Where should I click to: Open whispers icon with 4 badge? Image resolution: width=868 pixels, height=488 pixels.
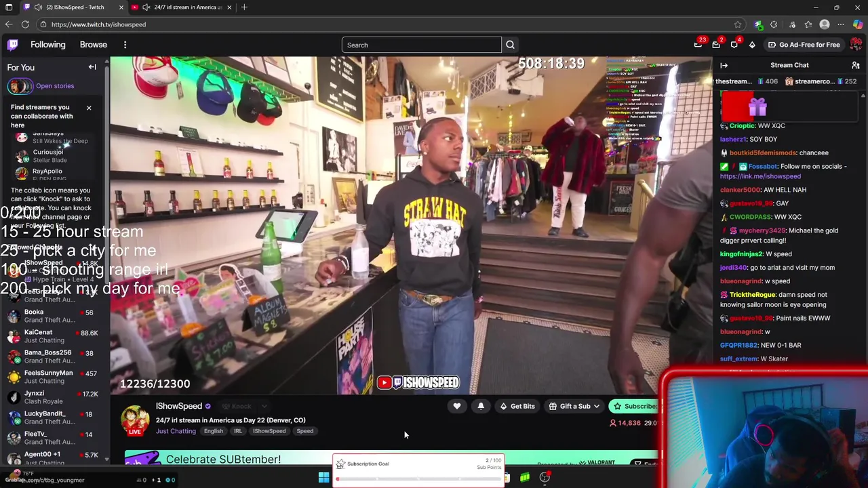point(734,45)
